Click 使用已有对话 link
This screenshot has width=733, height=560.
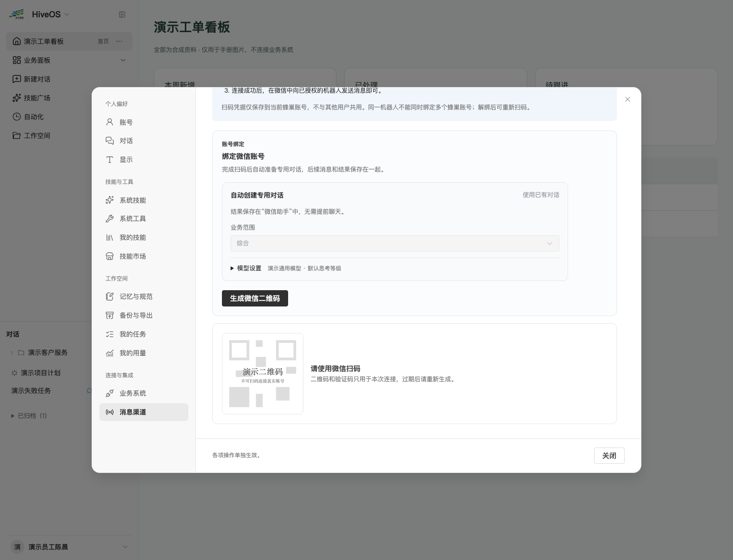pos(541,195)
